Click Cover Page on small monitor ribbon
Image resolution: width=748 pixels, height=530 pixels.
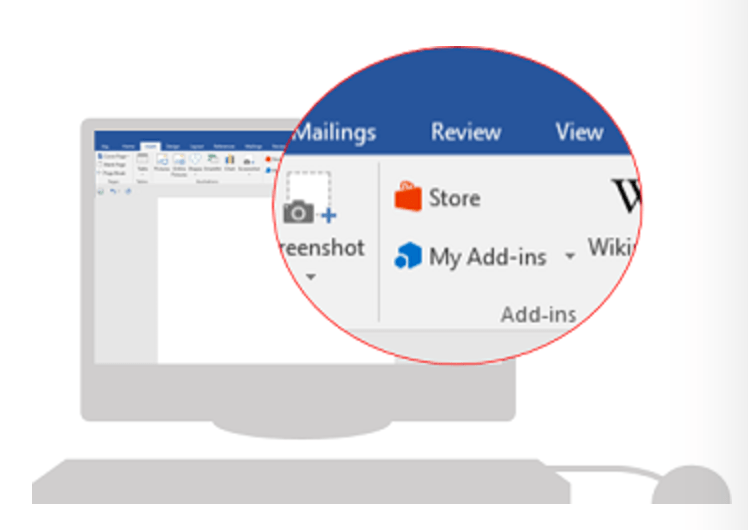[114, 156]
